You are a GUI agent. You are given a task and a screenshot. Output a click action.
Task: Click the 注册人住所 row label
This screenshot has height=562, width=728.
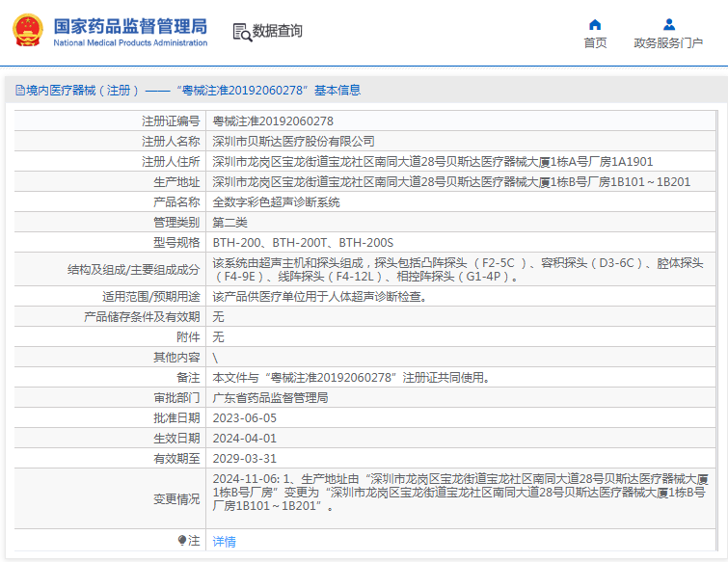click(x=171, y=162)
